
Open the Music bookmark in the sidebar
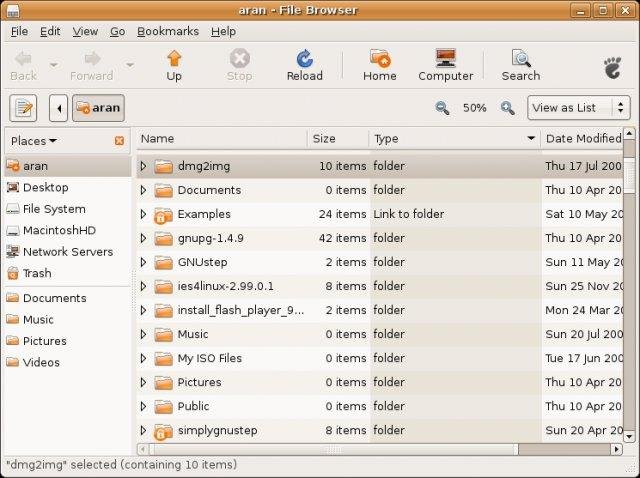click(68, 320)
